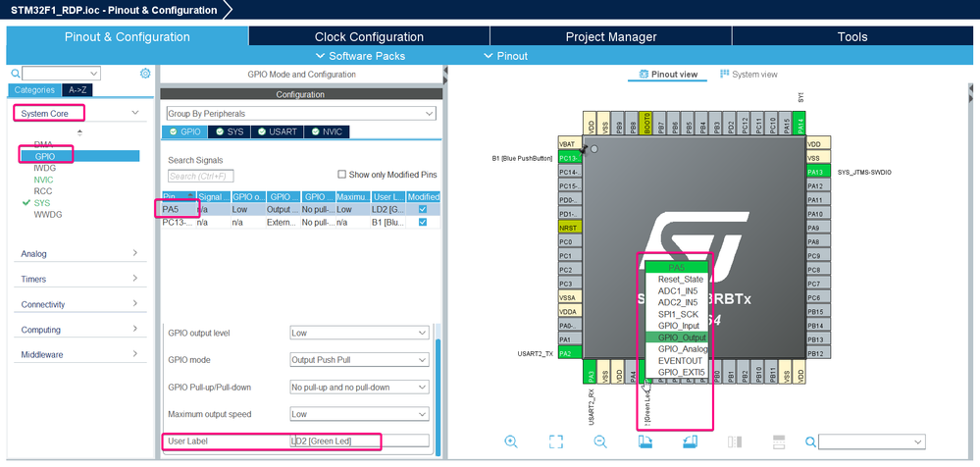Click the PC9 pin on the chip
Image resolution: width=980 pixels, height=467 pixels.
point(818,256)
